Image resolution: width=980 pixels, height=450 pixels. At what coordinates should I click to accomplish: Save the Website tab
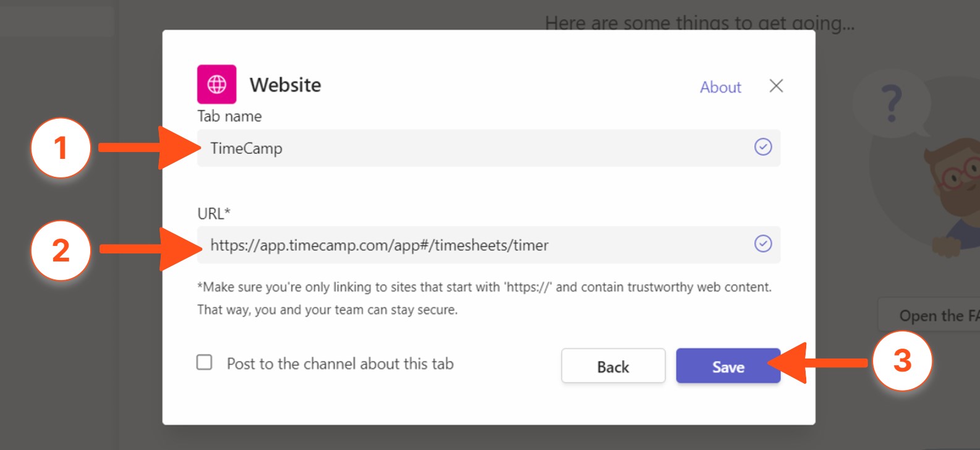728,367
